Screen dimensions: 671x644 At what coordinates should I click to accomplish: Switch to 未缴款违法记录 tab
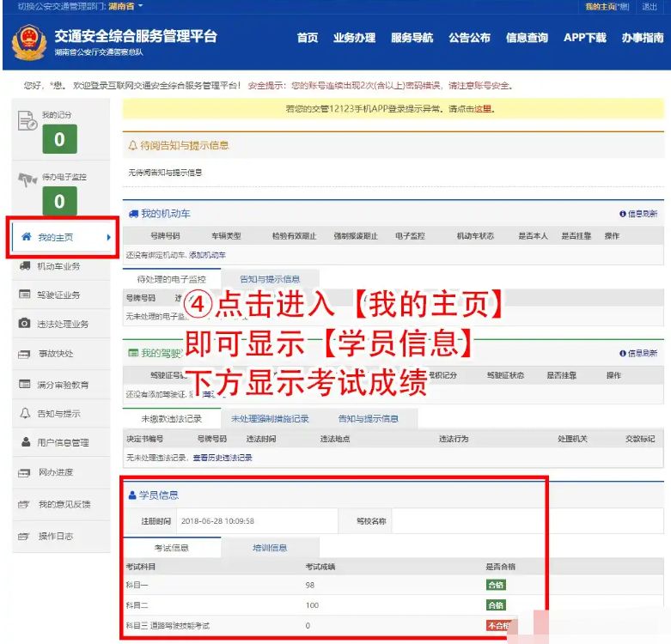(172, 419)
